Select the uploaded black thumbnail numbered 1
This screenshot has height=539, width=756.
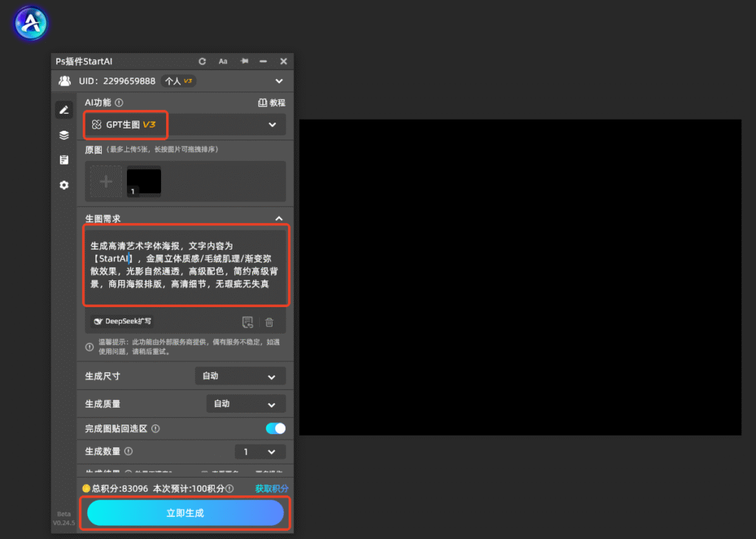(x=144, y=182)
